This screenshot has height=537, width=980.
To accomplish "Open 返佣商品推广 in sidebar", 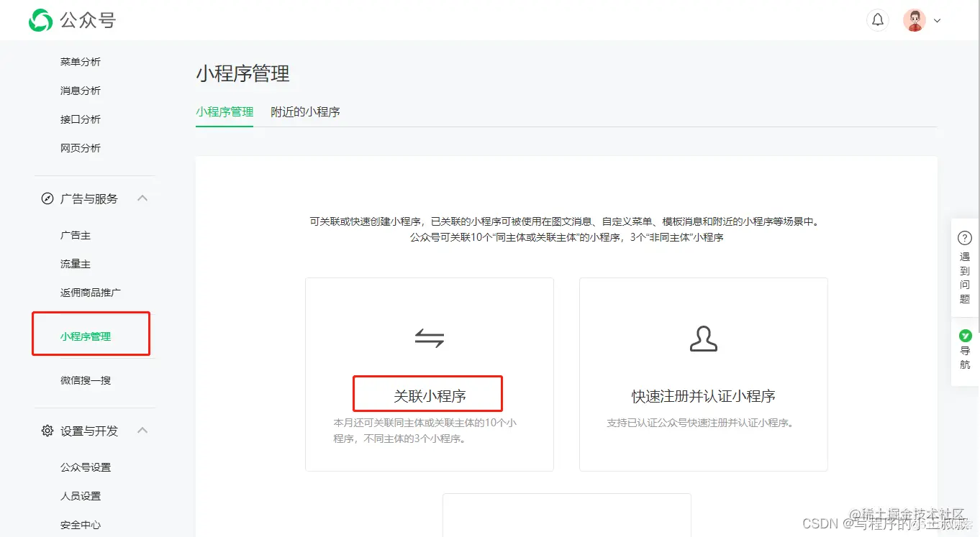I will coord(91,293).
